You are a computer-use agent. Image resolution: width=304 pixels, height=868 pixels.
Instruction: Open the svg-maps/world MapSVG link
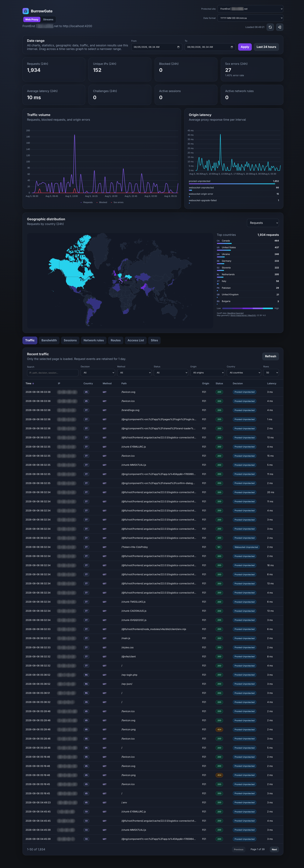(x=243, y=315)
